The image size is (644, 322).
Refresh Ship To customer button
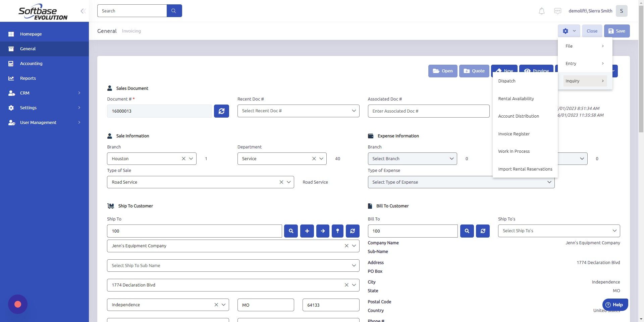pyautogui.click(x=353, y=231)
